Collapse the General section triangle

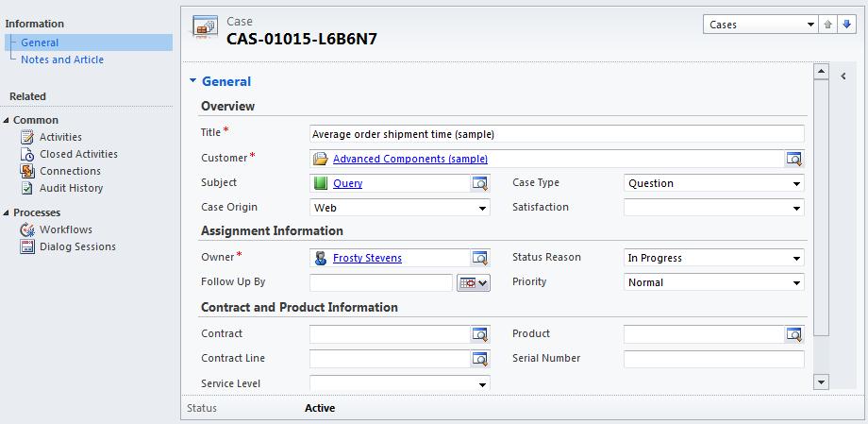[193, 82]
